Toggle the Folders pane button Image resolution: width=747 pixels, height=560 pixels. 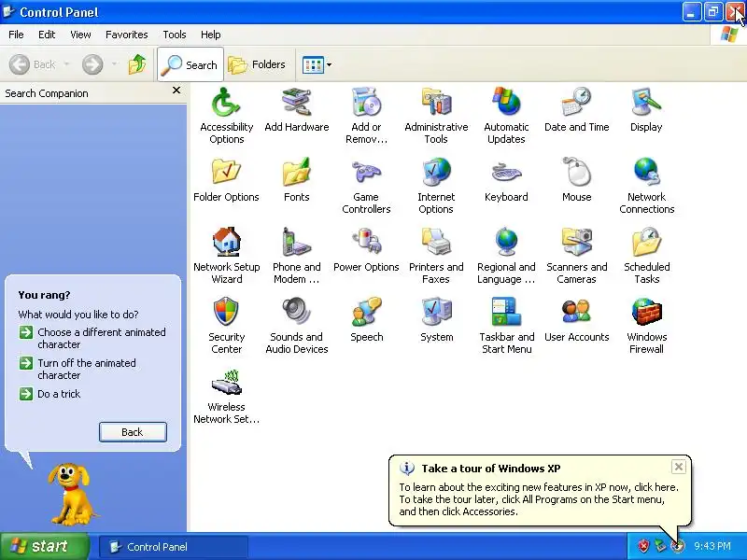(x=258, y=64)
